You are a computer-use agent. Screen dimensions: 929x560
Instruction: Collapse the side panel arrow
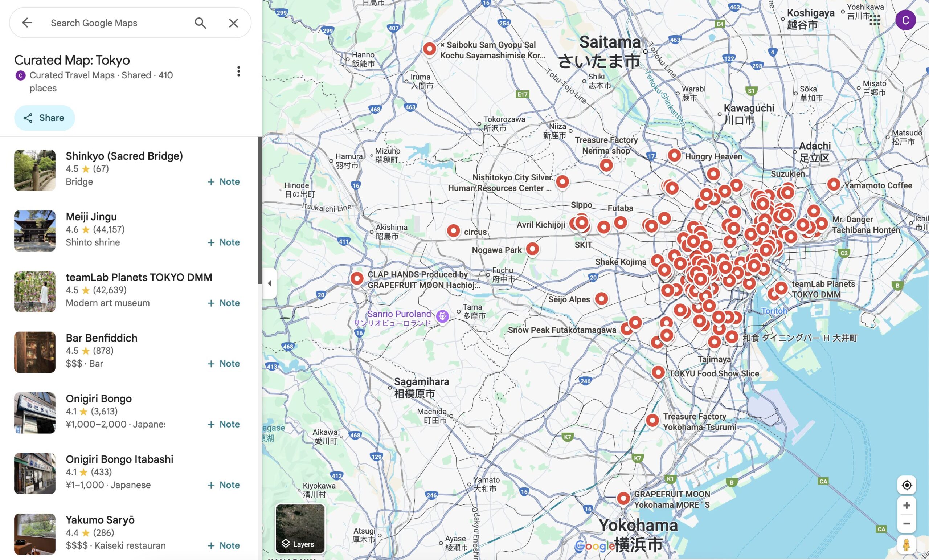(270, 283)
